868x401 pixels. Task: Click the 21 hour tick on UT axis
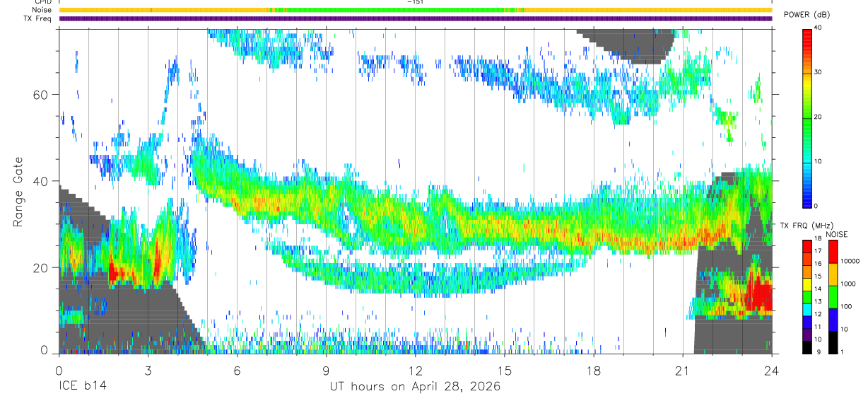683,371
